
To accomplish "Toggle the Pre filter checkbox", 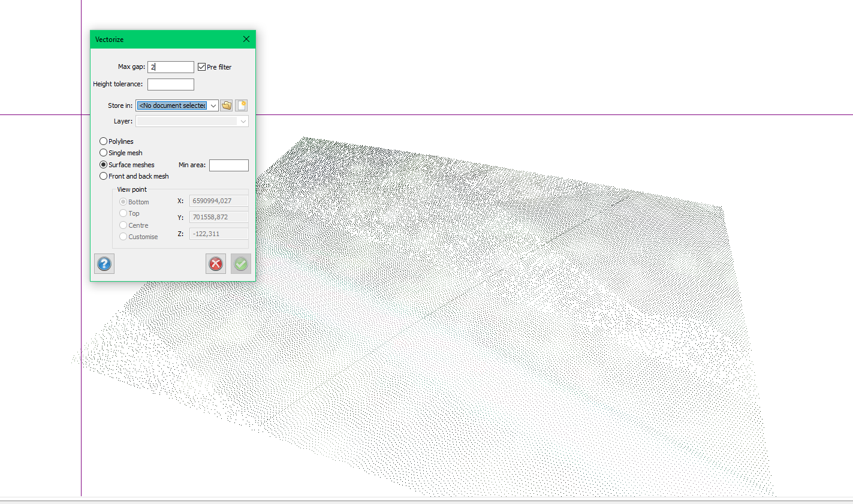I will [202, 67].
